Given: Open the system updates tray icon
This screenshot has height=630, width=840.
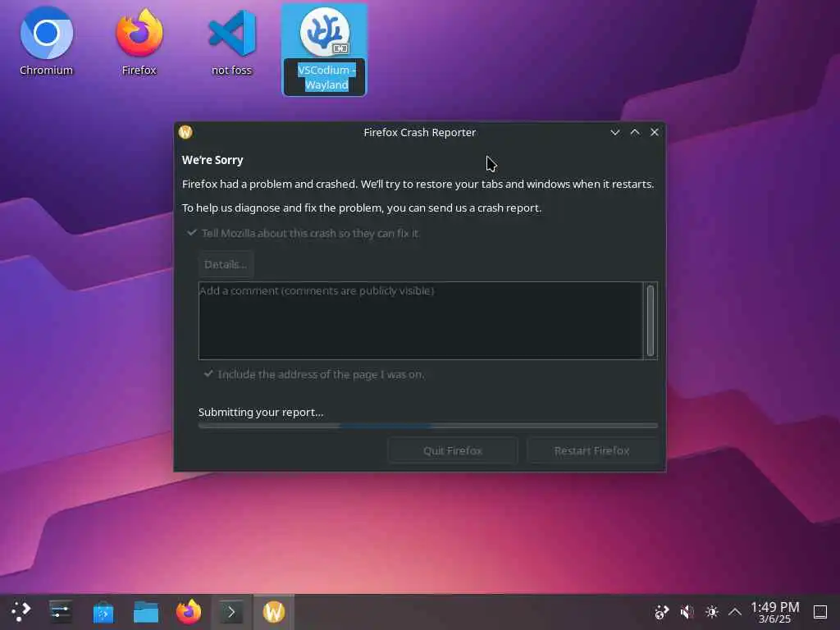Looking at the screenshot, I should point(662,612).
